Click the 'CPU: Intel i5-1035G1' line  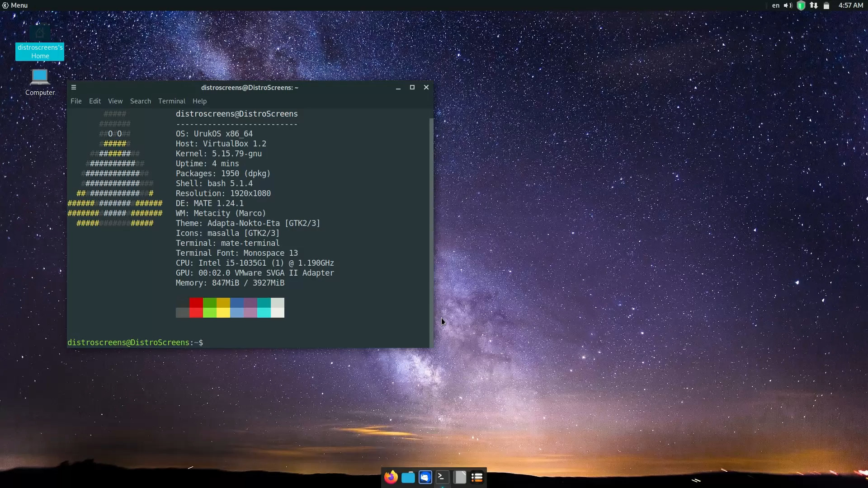(x=255, y=263)
